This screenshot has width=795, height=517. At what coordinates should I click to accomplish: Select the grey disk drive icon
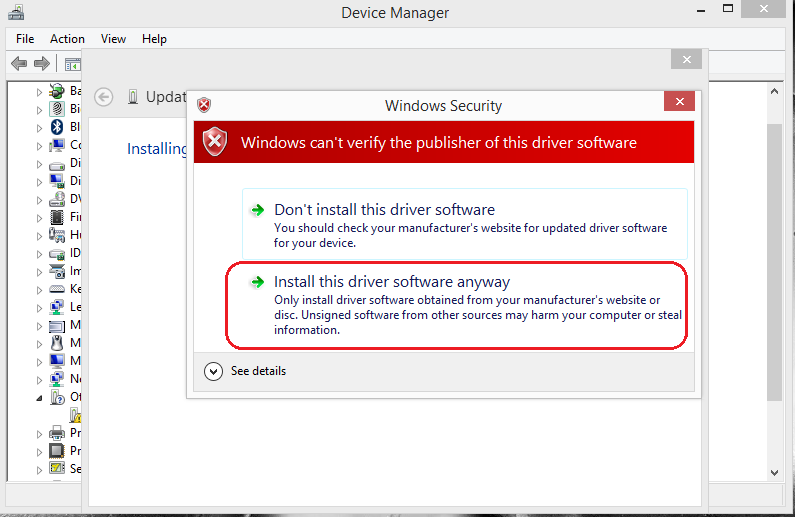tap(57, 165)
